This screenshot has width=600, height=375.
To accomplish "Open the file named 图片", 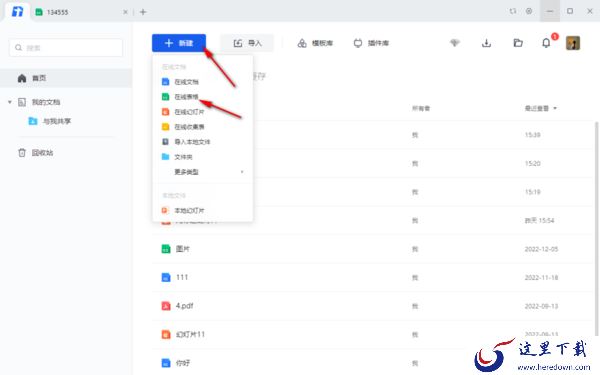I will (x=183, y=249).
